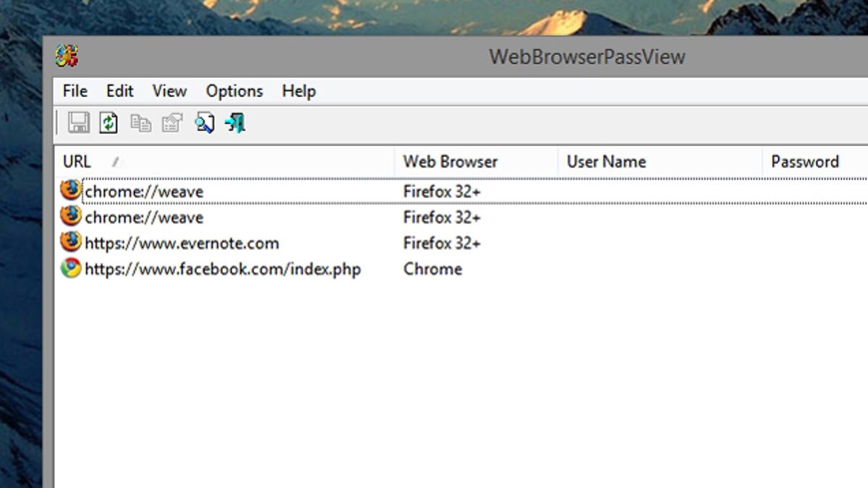Click the WebBrowserPassView title bar app icon
The image size is (868, 488).
67,56
